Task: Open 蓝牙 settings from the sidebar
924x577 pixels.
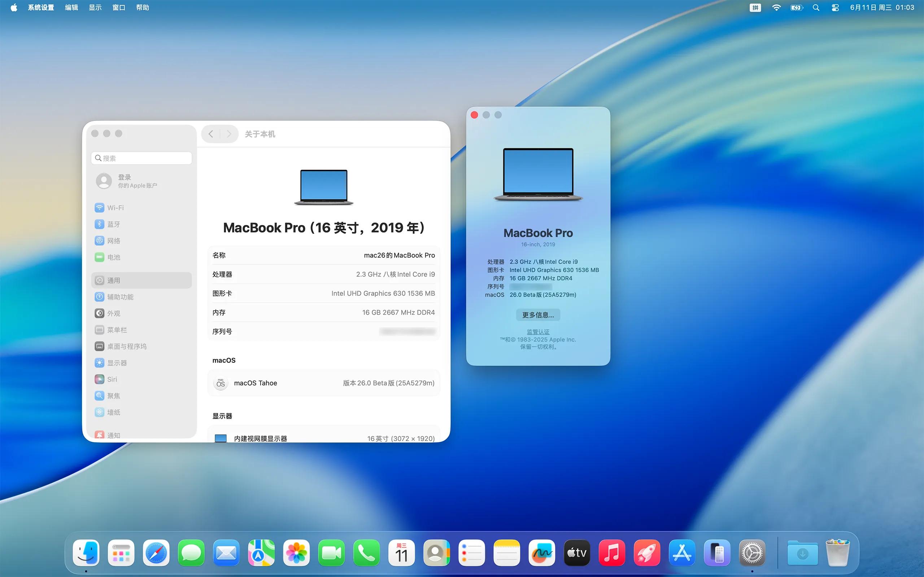Action: tap(113, 224)
